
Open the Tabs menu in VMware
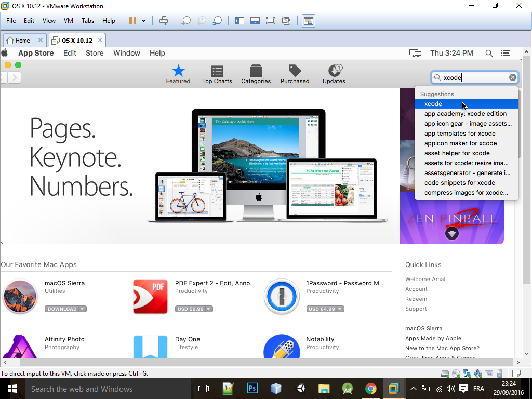pos(87,21)
